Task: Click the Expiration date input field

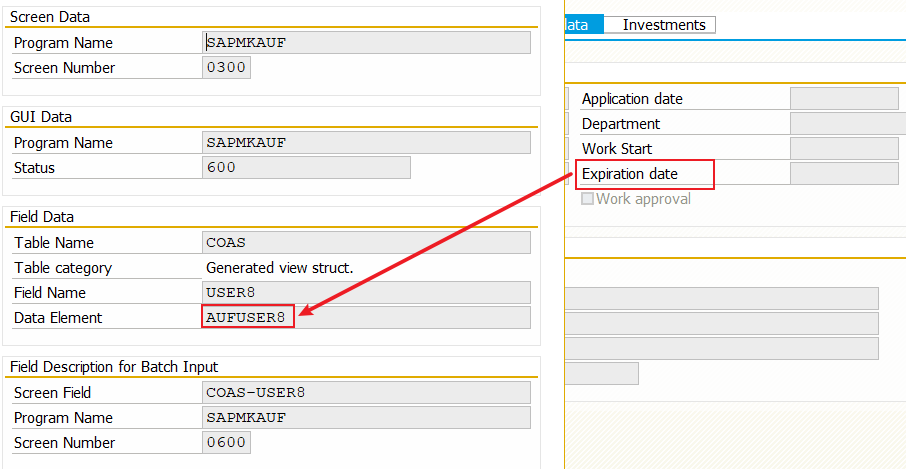Action: coord(844,173)
